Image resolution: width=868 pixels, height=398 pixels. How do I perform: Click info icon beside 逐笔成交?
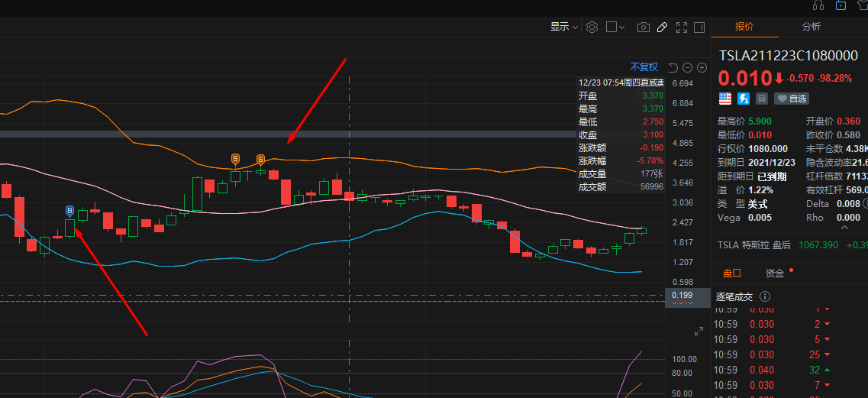(765, 297)
